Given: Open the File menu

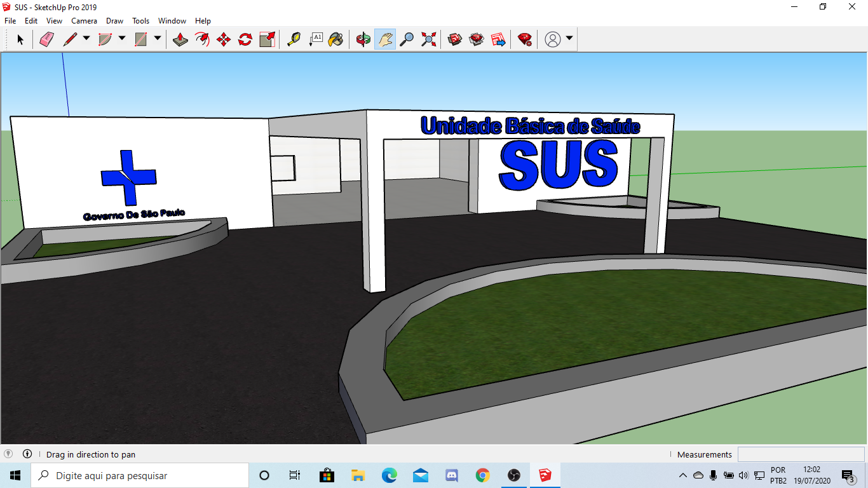Looking at the screenshot, I should (10, 21).
